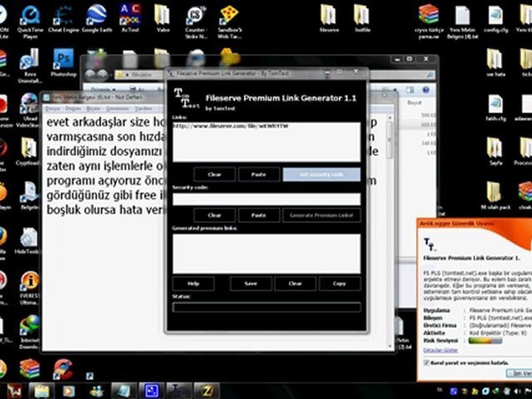Click Paste button below Security code field
532x399 pixels.
[259, 215]
